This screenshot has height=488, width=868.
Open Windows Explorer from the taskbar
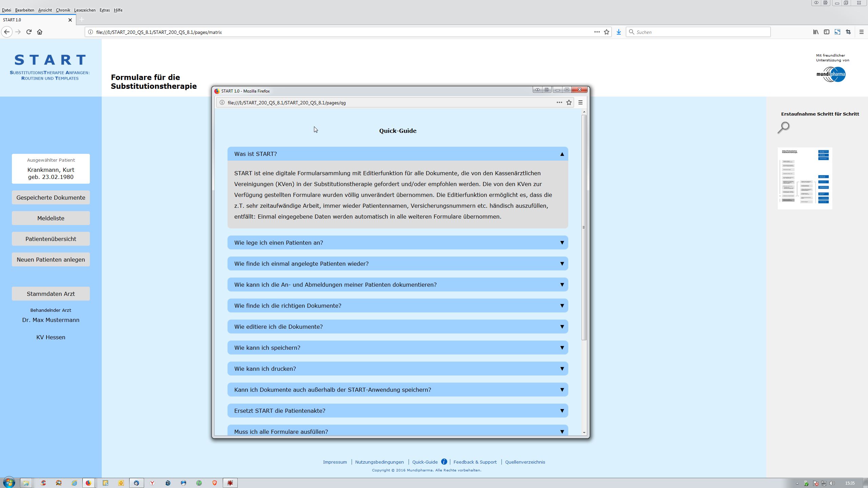pos(26,483)
